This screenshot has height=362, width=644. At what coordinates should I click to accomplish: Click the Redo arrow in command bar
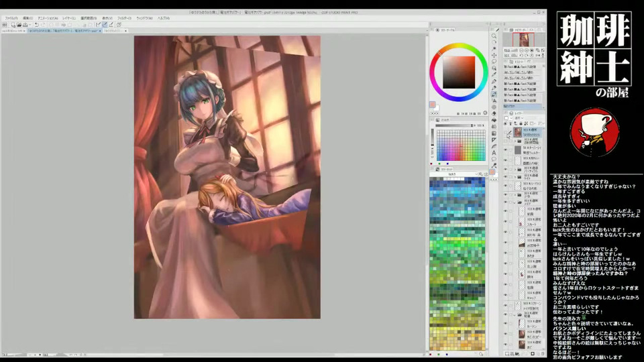[x=44, y=25]
